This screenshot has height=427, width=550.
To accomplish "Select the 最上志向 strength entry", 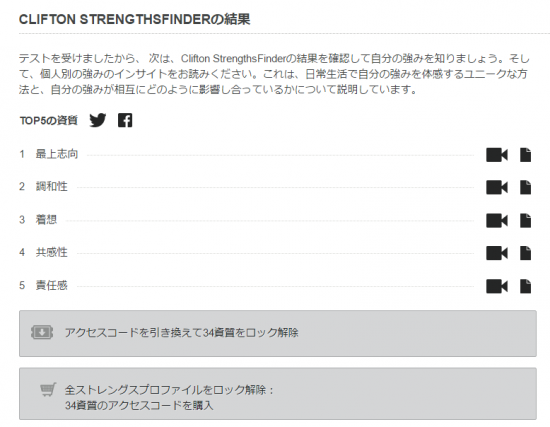I will click(56, 154).
